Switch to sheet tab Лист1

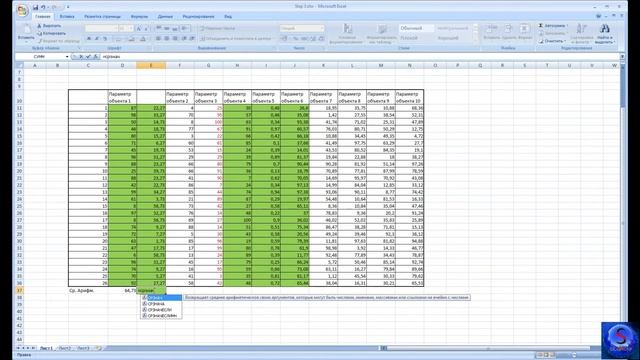(x=46, y=348)
